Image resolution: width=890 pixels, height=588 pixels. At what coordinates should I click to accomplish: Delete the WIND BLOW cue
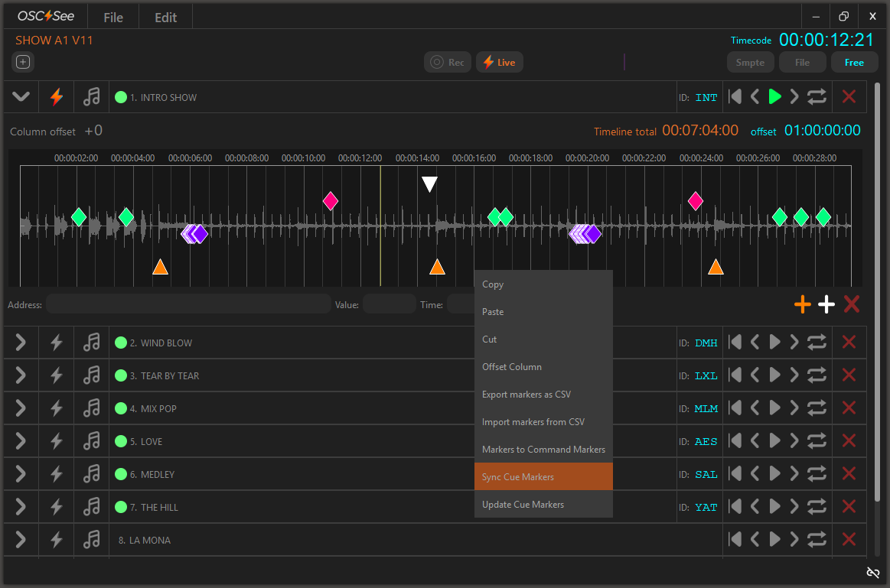849,342
